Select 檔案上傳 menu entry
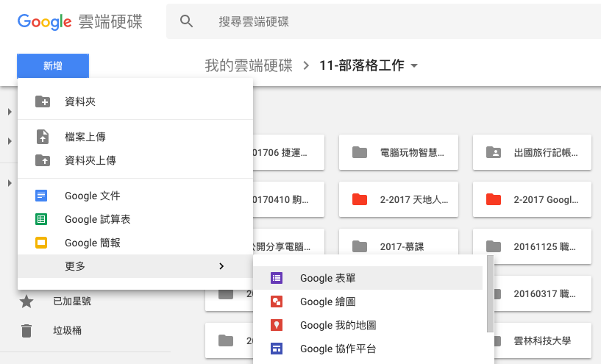This screenshot has width=601, height=364. [x=135, y=137]
